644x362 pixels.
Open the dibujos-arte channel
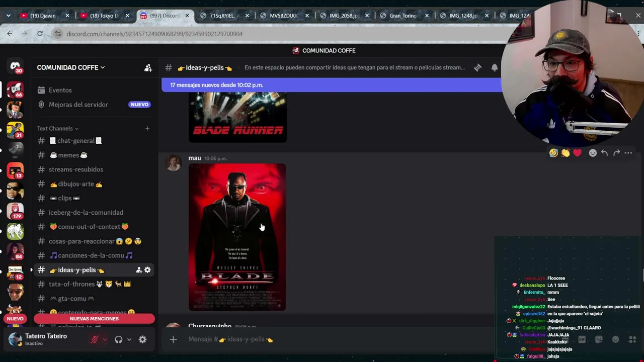[x=94, y=184]
